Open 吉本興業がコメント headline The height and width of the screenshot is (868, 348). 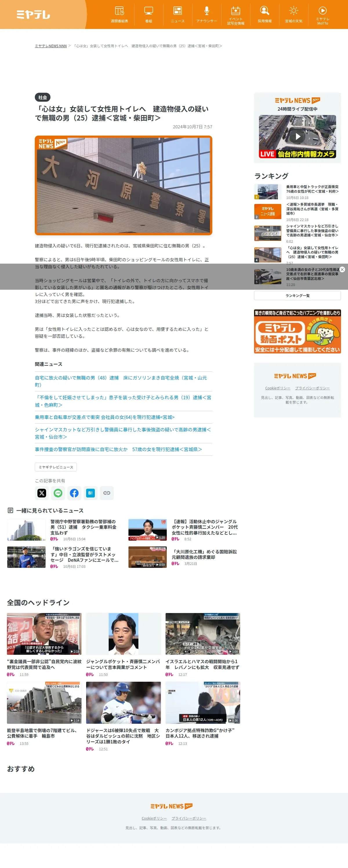[123, 664]
